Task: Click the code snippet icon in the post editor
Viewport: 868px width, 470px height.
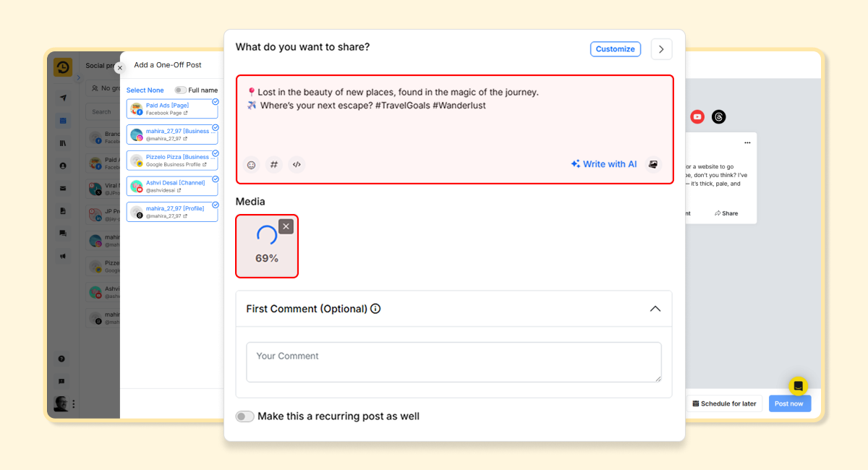Action: (x=297, y=165)
